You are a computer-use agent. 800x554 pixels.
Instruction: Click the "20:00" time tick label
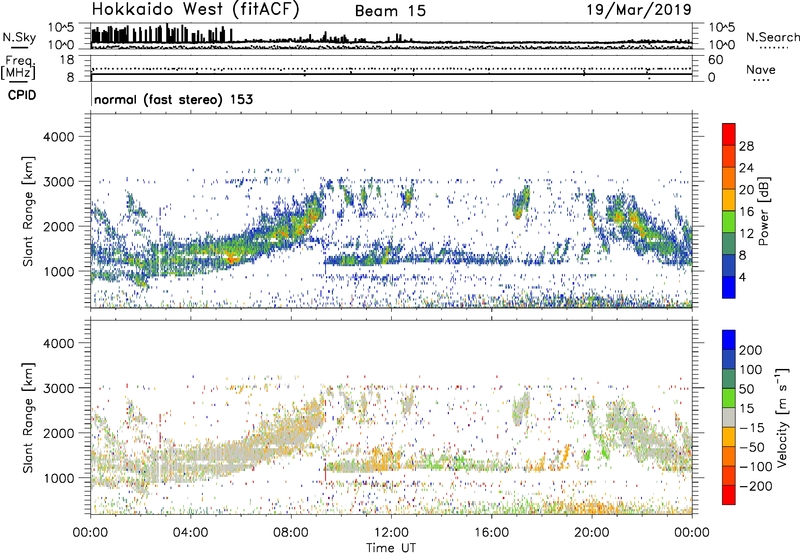coord(591,533)
